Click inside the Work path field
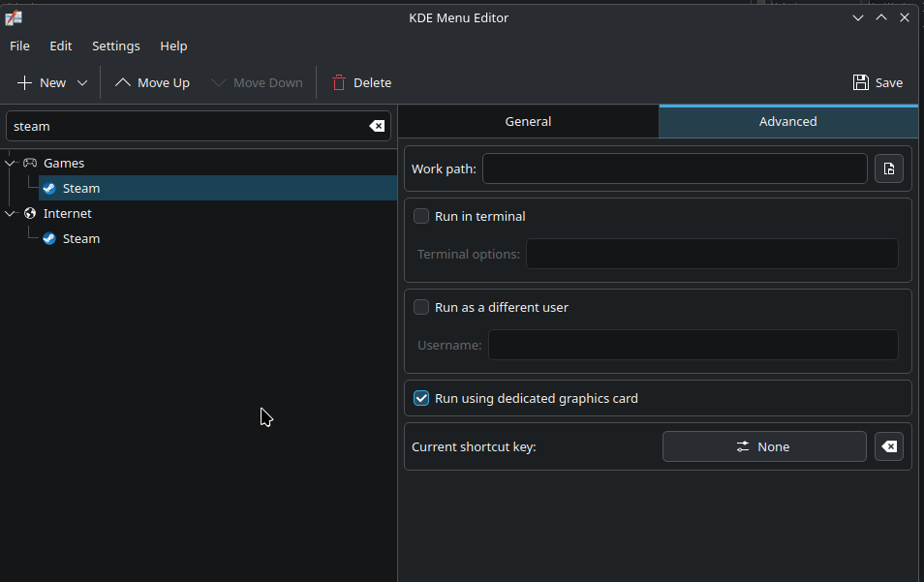Image resolution: width=924 pixels, height=582 pixels. click(675, 168)
